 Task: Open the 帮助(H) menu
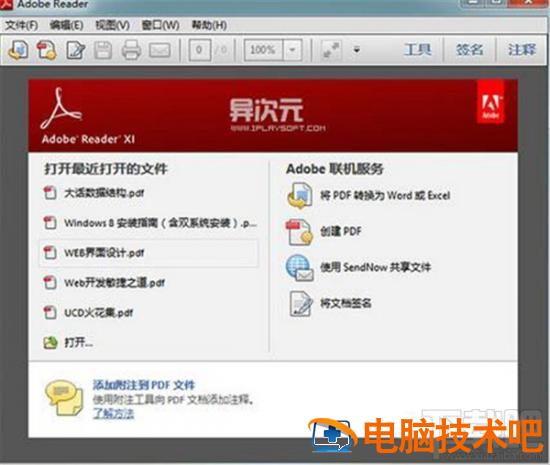(x=209, y=25)
